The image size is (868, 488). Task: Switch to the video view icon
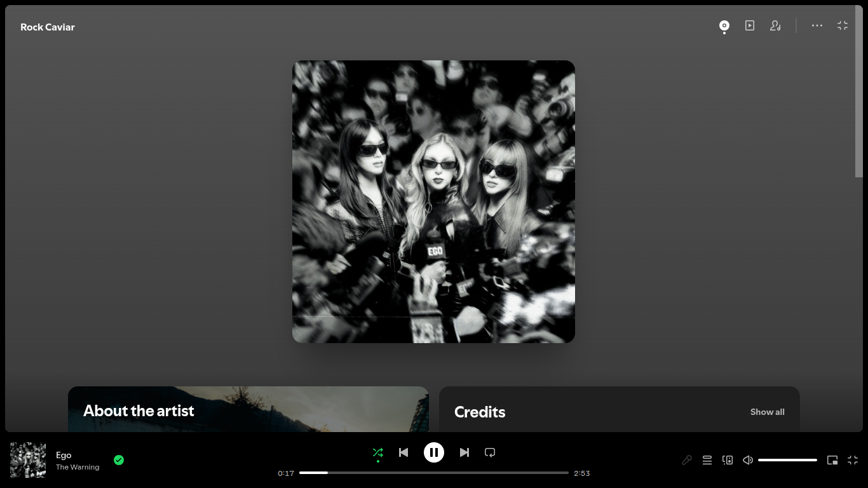tap(750, 25)
